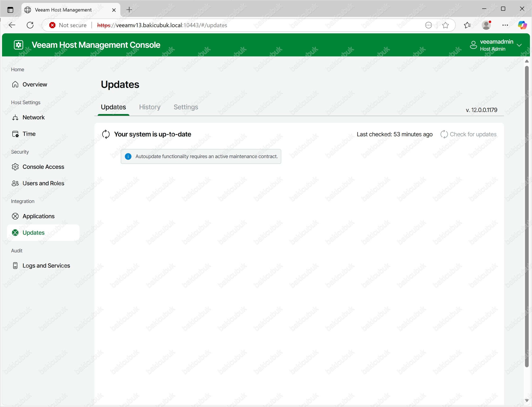Viewport: 532px width, 407px height.
Task: Click the tab actions menu icon
Action: pyautogui.click(x=10, y=10)
